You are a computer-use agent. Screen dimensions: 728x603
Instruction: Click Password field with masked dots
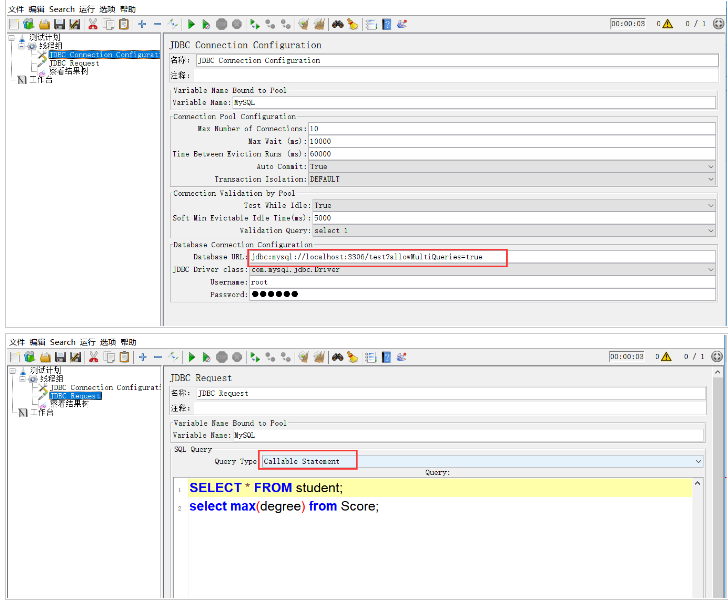(482, 294)
